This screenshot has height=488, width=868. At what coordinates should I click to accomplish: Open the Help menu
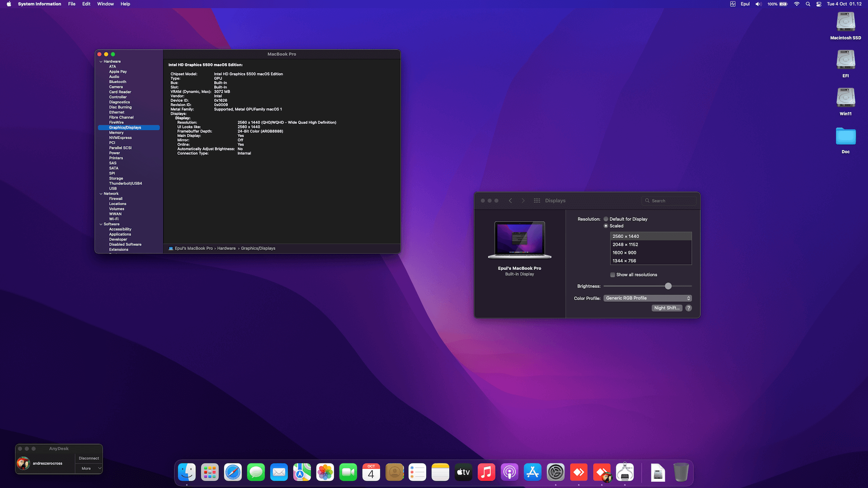click(125, 4)
